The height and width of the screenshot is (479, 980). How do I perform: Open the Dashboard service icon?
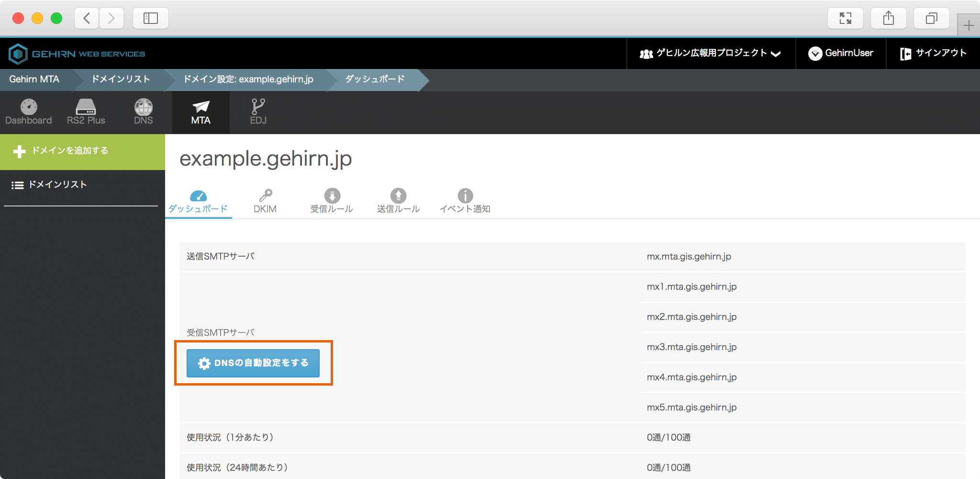(29, 112)
